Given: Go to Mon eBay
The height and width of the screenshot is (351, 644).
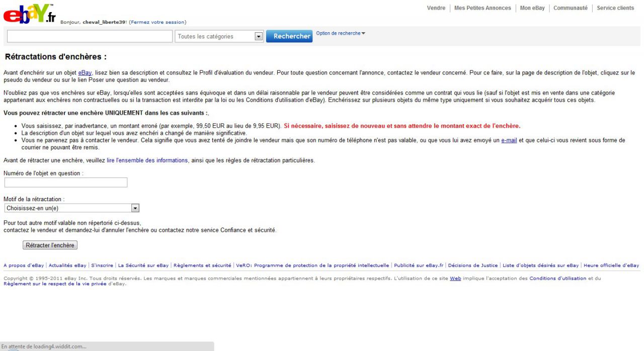Looking at the screenshot, I should tap(532, 8).
